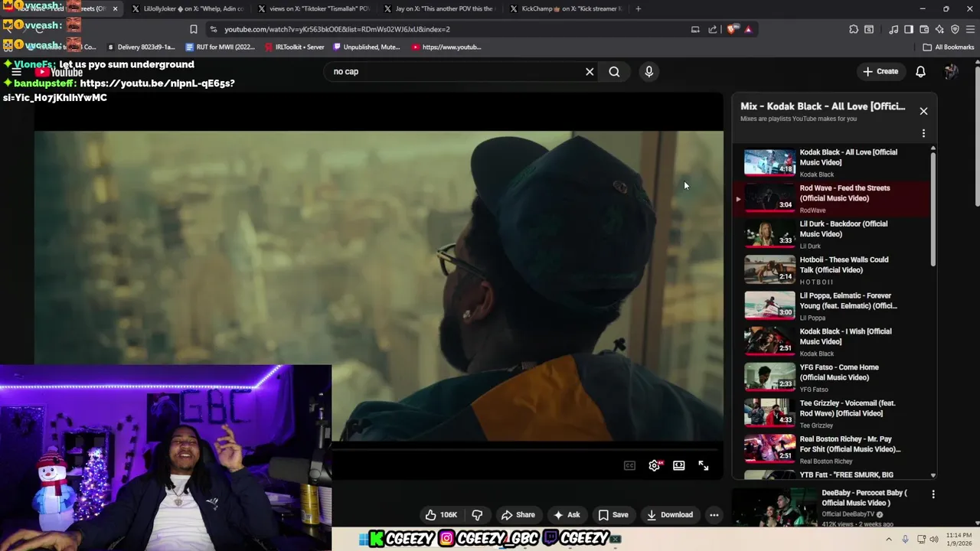Screen dimensions: 980x551
Task: Play YFG Fatso - Come Home video
Action: [x=831, y=378]
